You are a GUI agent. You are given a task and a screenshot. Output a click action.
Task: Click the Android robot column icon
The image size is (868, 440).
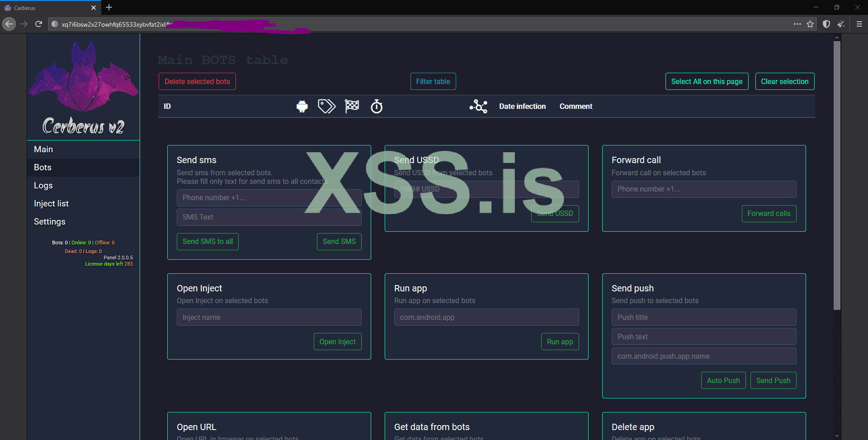(x=302, y=107)
